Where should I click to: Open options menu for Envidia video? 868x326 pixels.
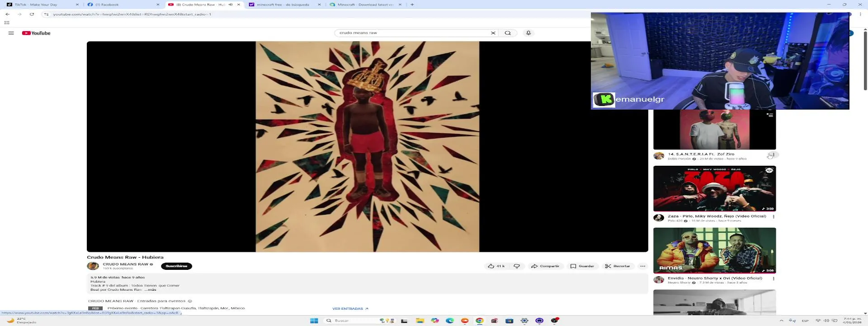[x=774, y=278]
